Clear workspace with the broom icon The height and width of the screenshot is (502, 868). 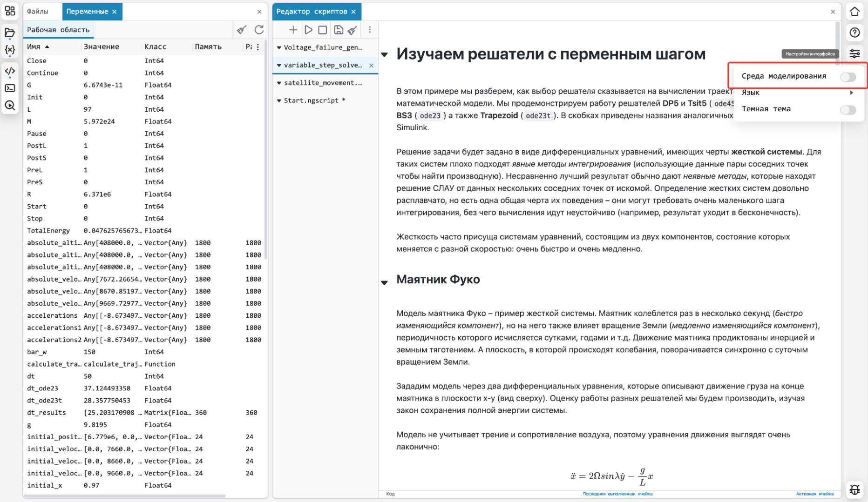coord(241,30)
